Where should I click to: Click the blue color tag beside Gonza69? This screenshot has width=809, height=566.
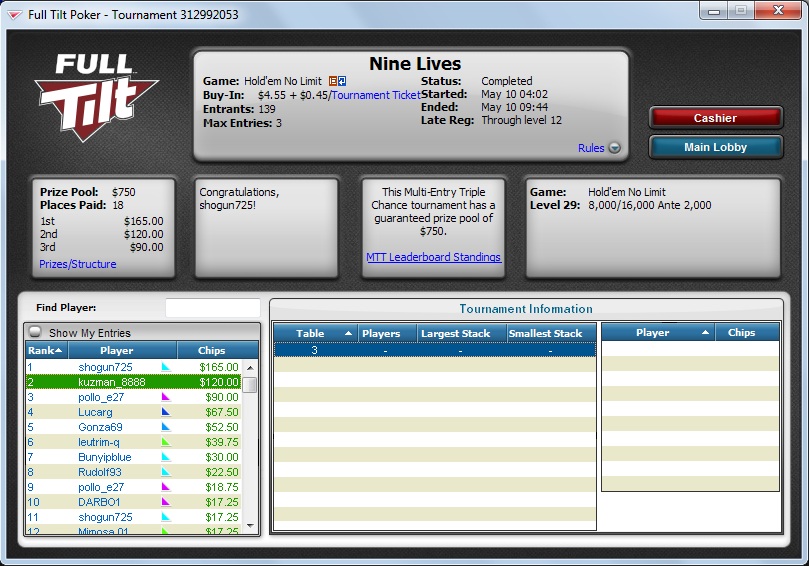166,427
